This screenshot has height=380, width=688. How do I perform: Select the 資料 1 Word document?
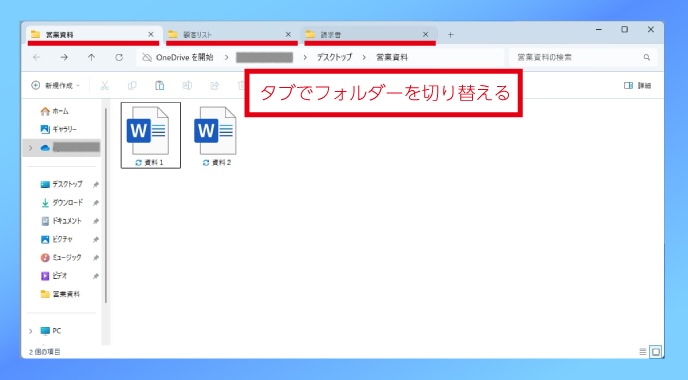click(x=150, y=135)
